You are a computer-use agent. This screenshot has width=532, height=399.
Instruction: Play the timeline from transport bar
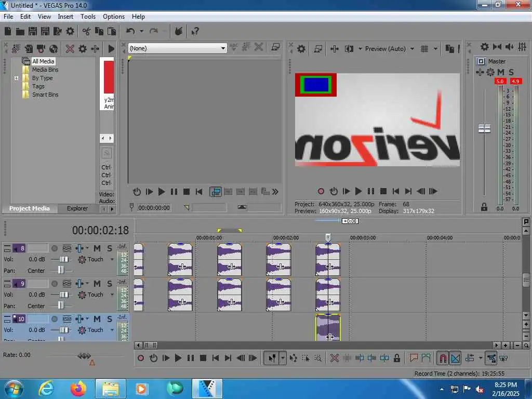pyautogui.click(x=178, y=358)
